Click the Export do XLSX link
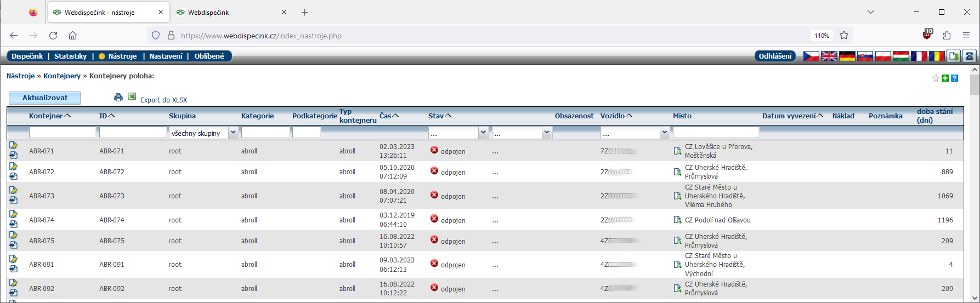 point(163,100)
